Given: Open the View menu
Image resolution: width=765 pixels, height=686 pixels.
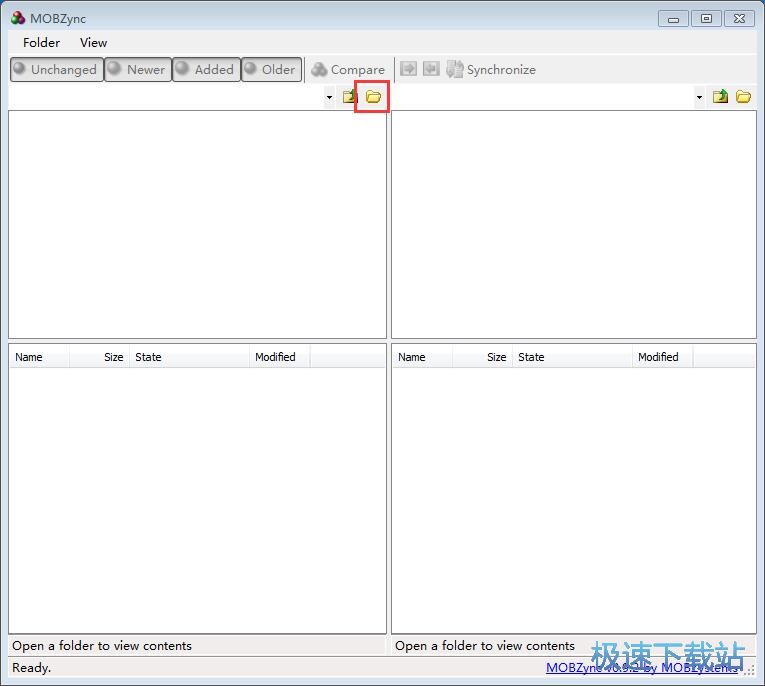Looking at the screenshot, I should click(93, 42).
